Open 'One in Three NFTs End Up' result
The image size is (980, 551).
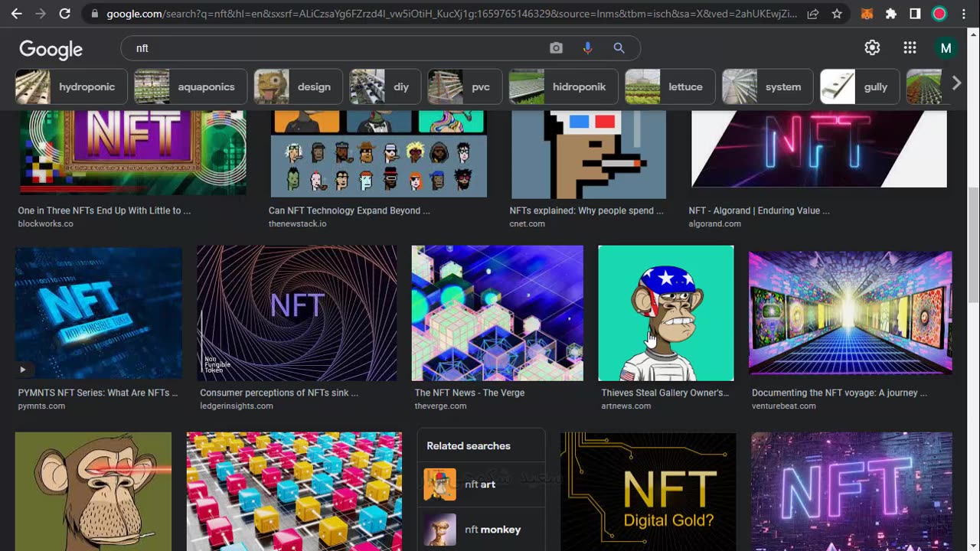pyautogui.click(x=104, y=210)
